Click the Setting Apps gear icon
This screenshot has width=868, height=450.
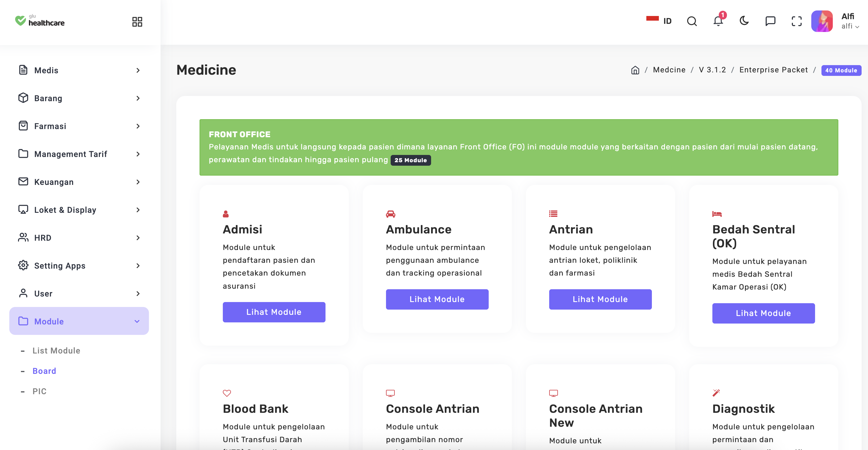(x=23, y=265)
